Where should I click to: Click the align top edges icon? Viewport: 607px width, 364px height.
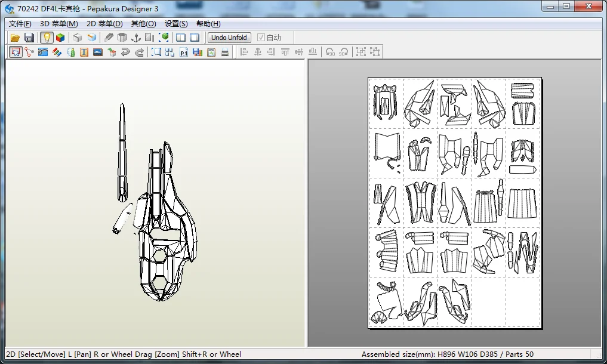coord(285,52)
